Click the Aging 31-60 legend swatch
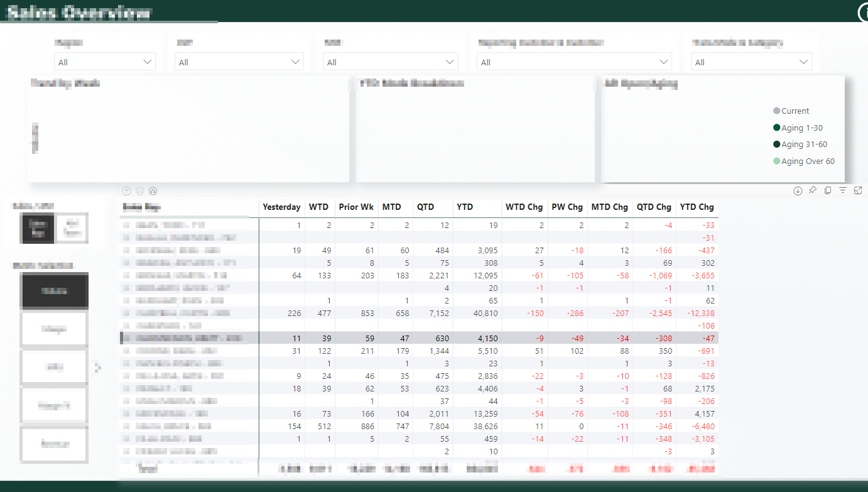This screenshot has width=868, height=492. (x=777, y=144)
